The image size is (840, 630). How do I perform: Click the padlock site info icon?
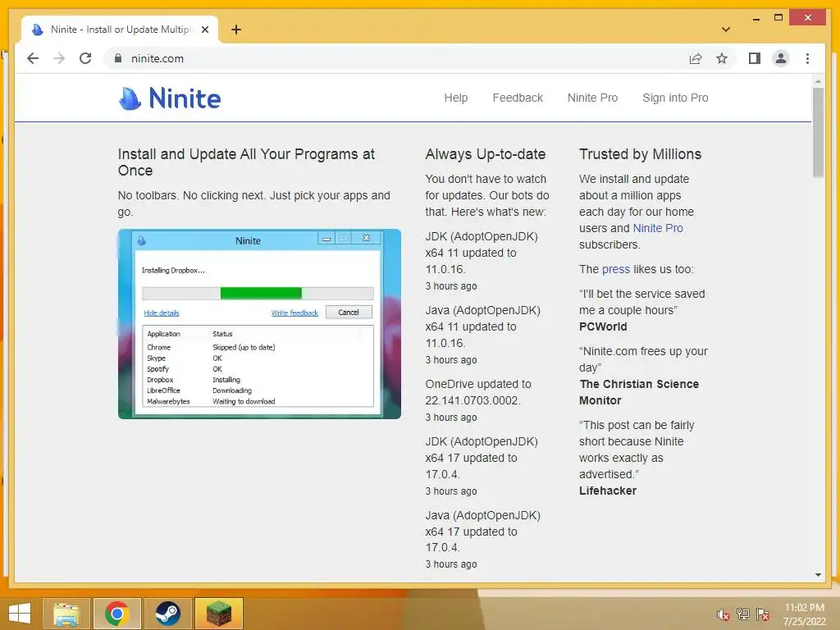118,58
